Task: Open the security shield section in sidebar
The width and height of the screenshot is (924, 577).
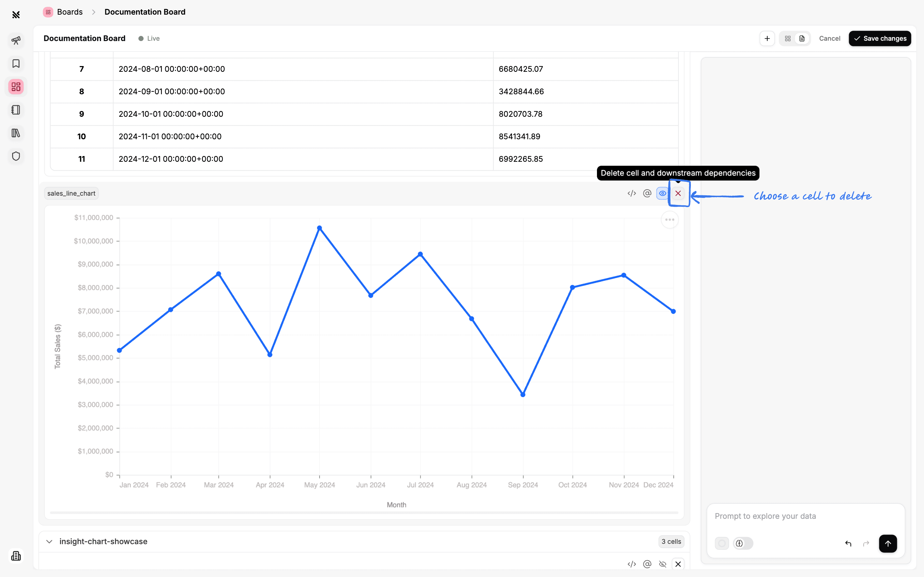Action: (x=16, y=156)
